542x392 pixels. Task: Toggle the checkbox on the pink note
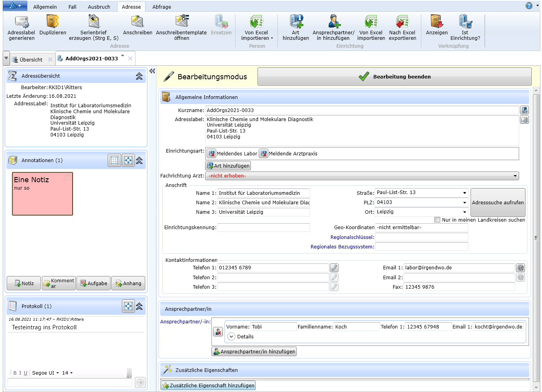point(68,178)
